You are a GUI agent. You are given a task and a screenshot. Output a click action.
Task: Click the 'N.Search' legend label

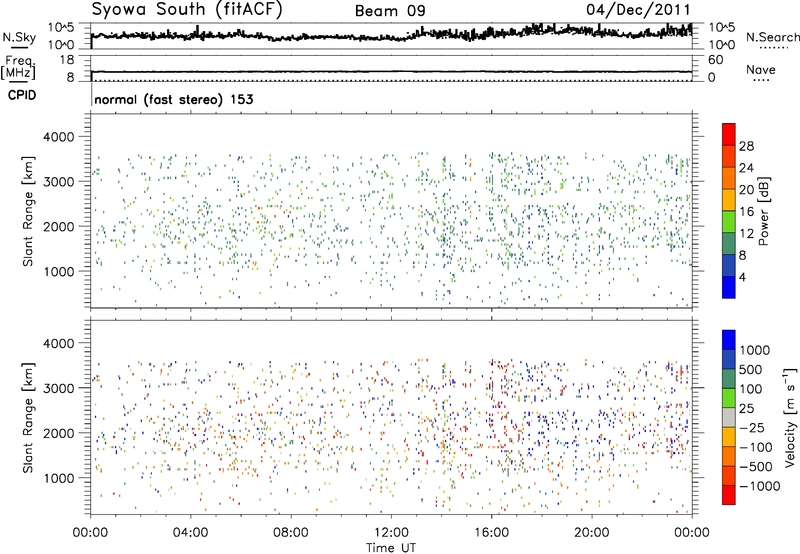coord(772,37)
